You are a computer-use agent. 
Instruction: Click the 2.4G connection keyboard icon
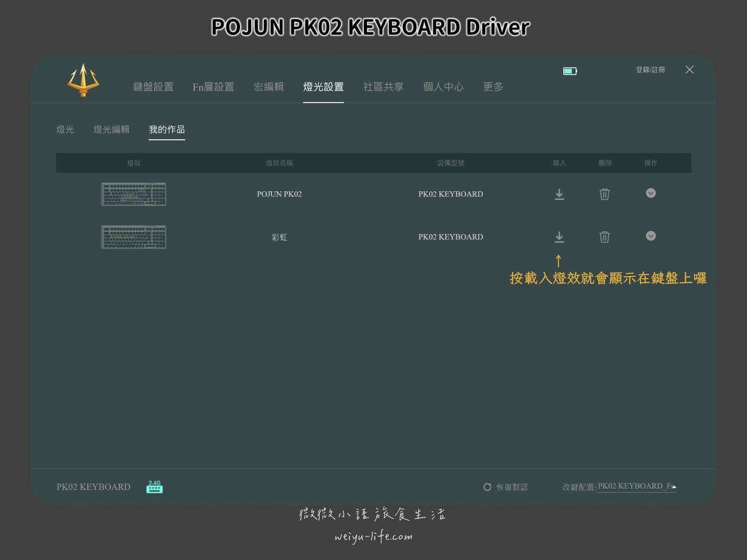coord(154,487)
